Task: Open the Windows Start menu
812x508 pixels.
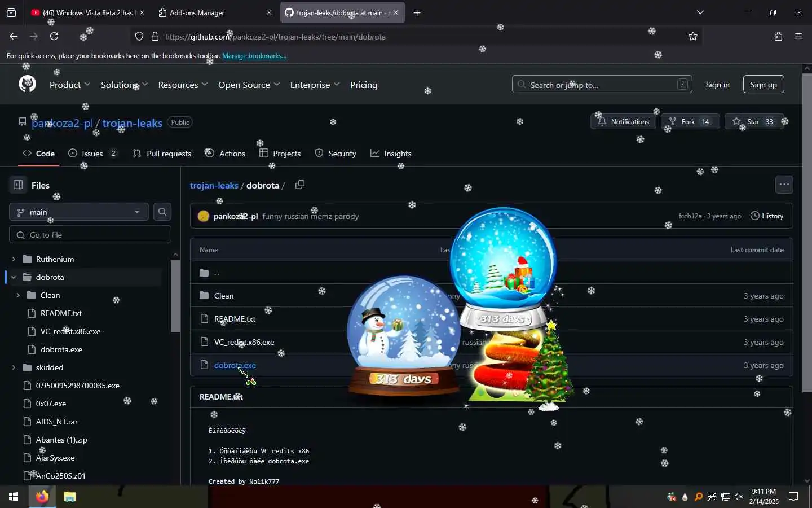Action: click(x=14, y=497)
